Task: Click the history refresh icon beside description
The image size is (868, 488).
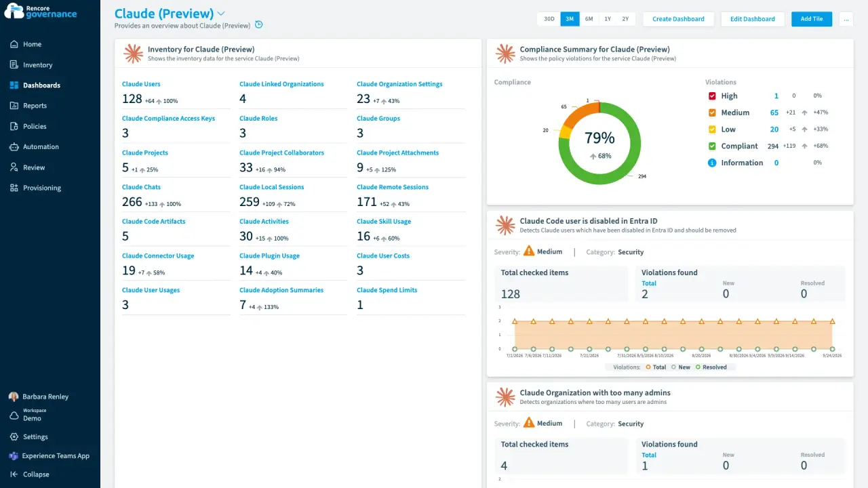Action: pyautogui.click(x=258, y=25)
